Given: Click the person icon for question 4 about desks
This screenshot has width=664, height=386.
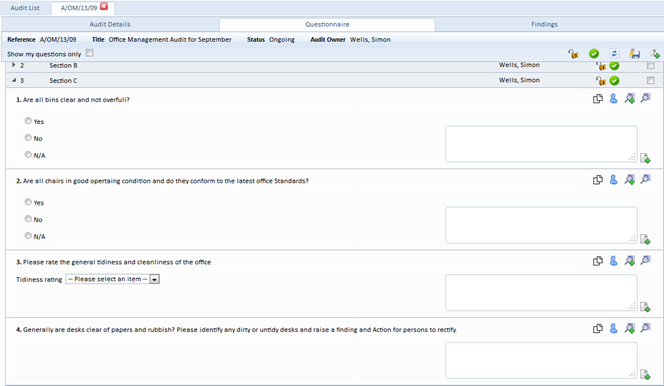Looking at the screenshot, I should (x=613, y=329).
